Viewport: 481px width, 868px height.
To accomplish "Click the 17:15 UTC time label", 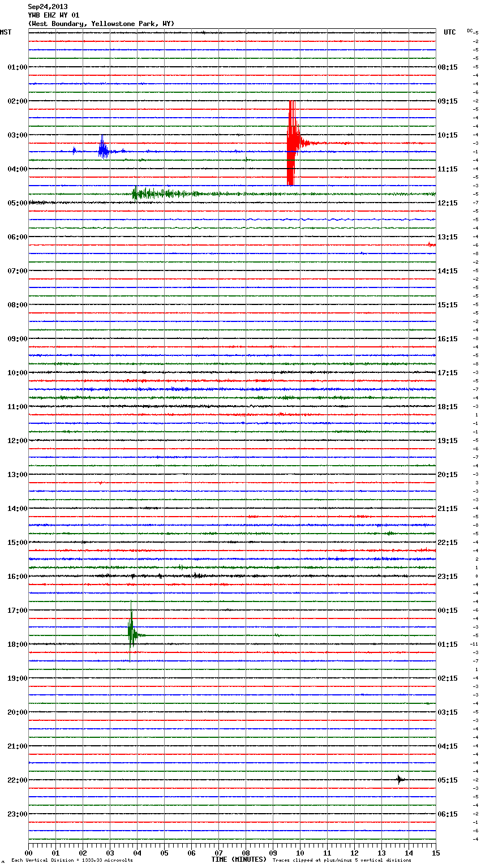I will 448,372.
